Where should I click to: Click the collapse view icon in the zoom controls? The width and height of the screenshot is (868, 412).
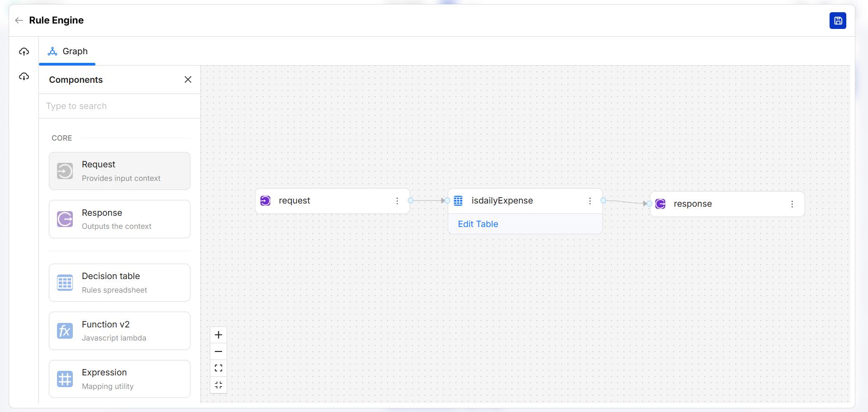coord(218,385)
